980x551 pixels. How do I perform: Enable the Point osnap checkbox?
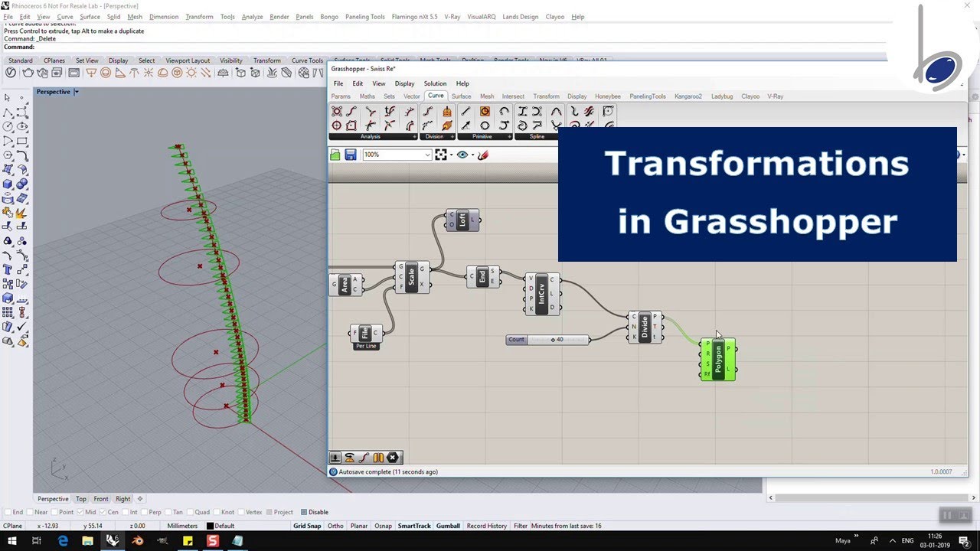click(x=54, y=512)
